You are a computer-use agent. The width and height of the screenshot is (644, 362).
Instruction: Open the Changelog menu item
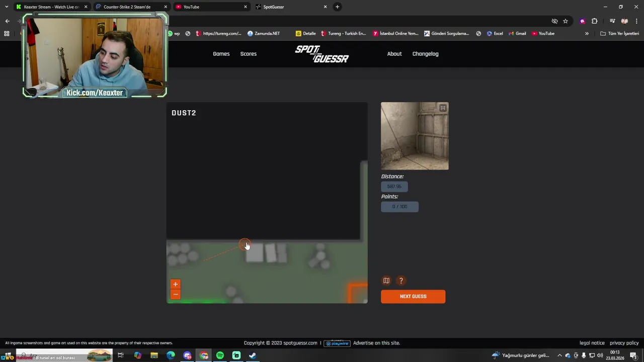pos(426,54)
